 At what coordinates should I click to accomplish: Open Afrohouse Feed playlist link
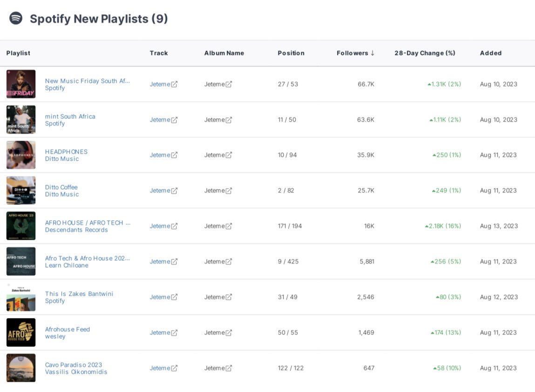pos(67,329)
